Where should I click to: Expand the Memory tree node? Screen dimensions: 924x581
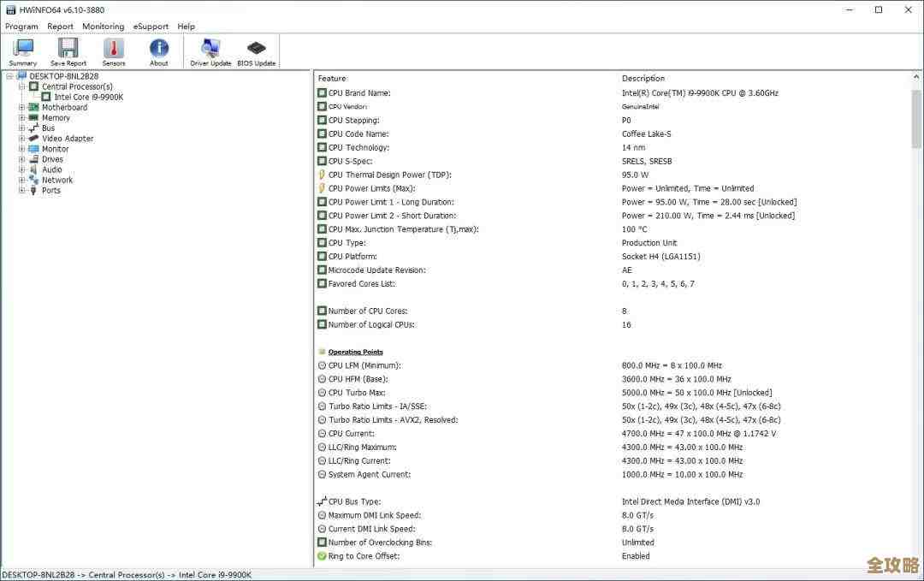pyautogui.click(x=22, y=118)
